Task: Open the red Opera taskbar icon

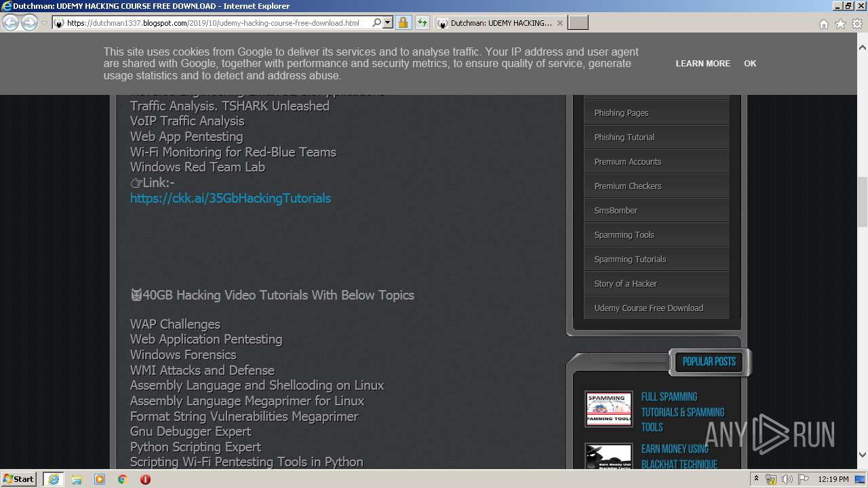Action: point(145,479)
